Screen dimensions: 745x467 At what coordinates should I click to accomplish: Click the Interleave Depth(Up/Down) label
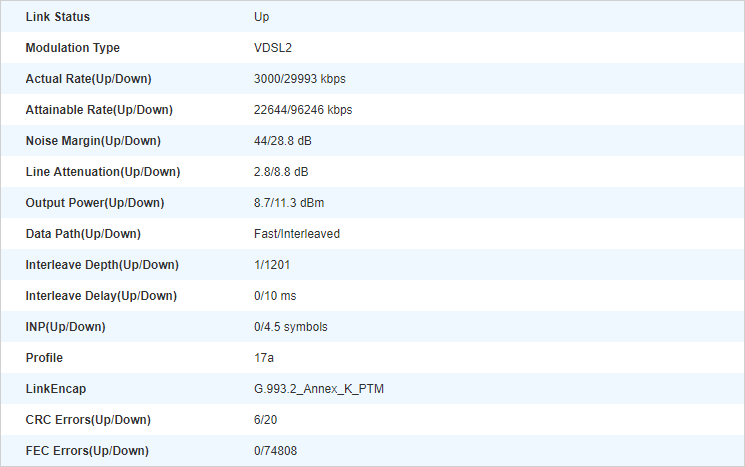pos(102,265)
